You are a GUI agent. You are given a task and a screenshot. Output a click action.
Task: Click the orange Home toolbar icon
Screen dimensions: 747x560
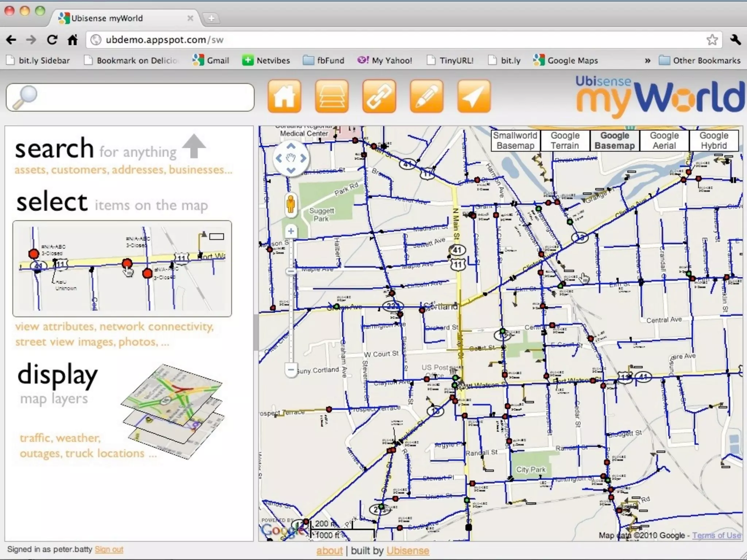click(284, 97)
